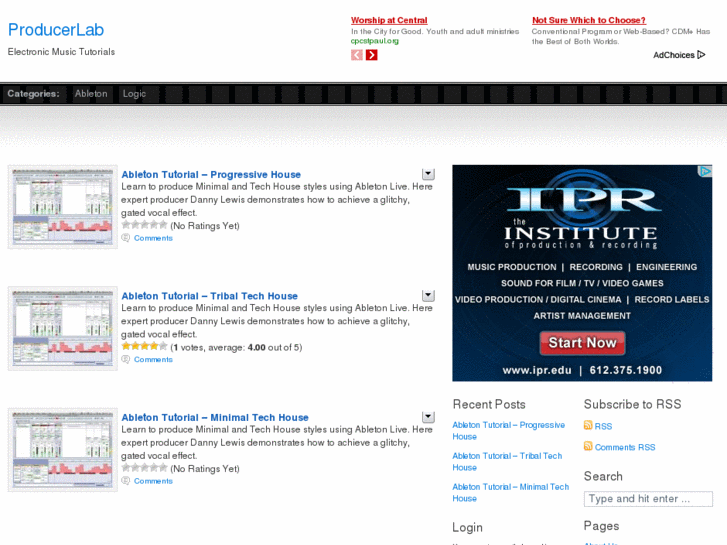The height and width of the screenshot is (545, 727).
Task: Click the RSS feed link
Action: 603,426
